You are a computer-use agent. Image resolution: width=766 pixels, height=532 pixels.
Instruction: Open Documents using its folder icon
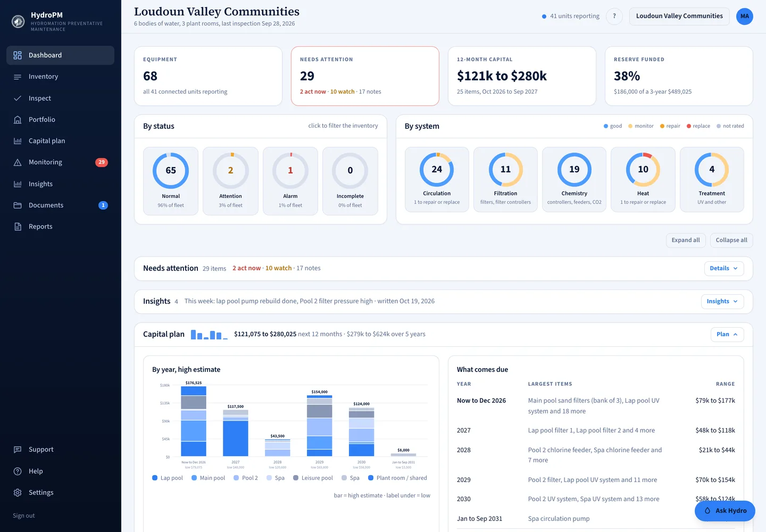point(18,205)
